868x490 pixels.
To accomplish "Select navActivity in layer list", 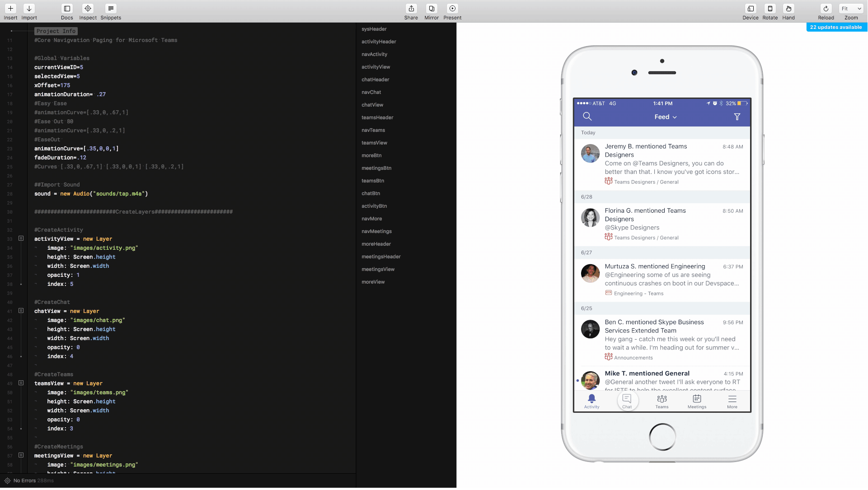I will [374, 54].
